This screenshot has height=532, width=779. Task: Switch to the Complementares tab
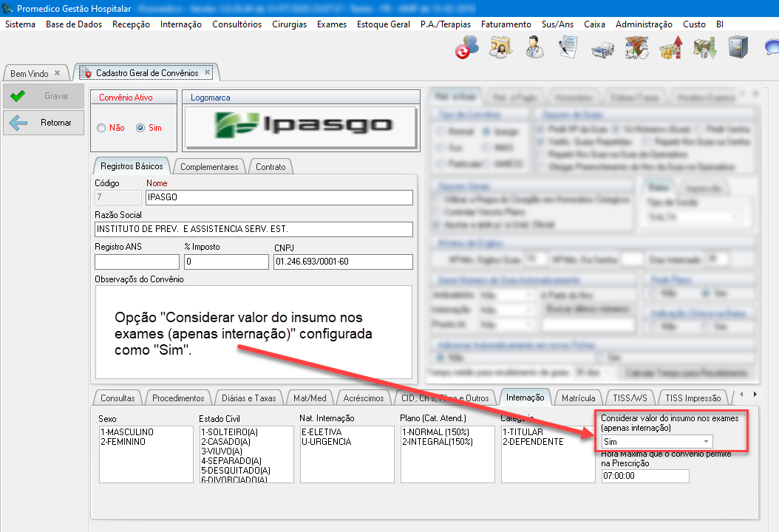(x=209, y=166)
